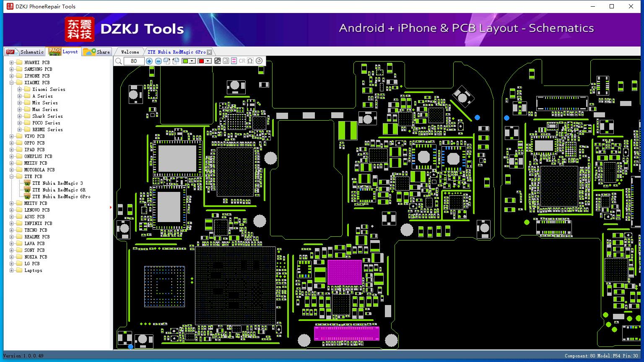Click the red DZKJ logo in the banner
The height and width of the screenshot is (362, 644).
(80, 29)
